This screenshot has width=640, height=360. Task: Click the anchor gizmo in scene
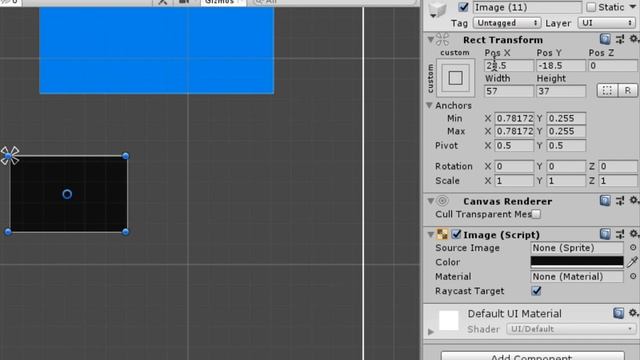coord(9,156)
